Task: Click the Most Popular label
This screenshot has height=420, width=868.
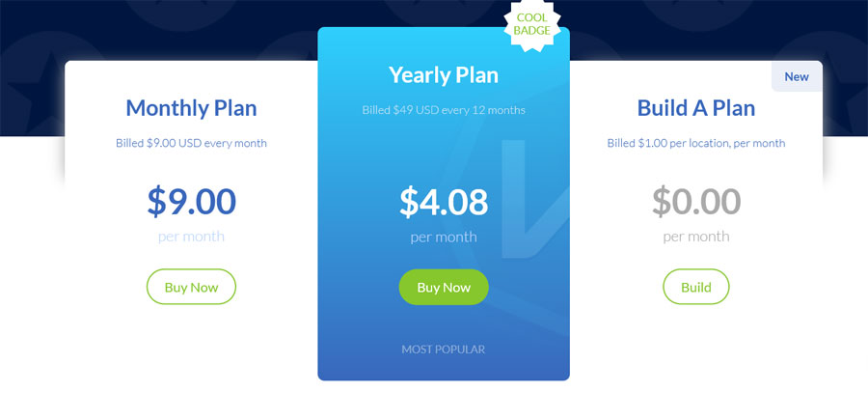Action: [444, 350]
